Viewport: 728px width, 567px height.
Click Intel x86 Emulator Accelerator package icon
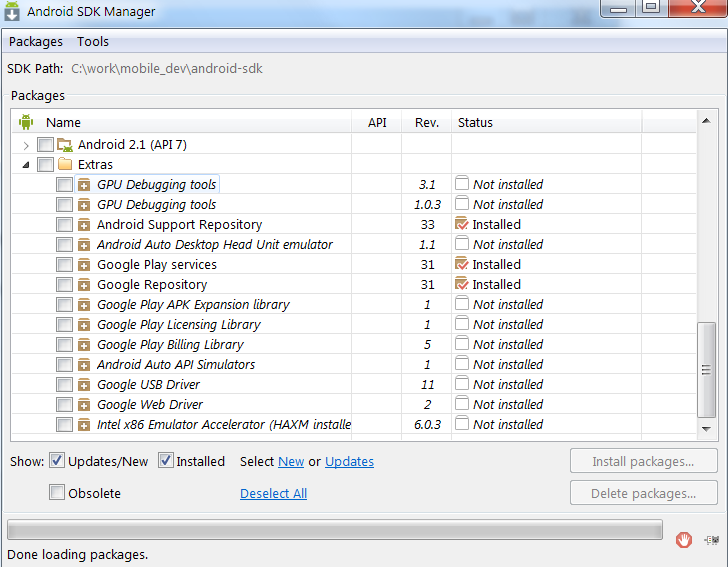pos(84,424)
